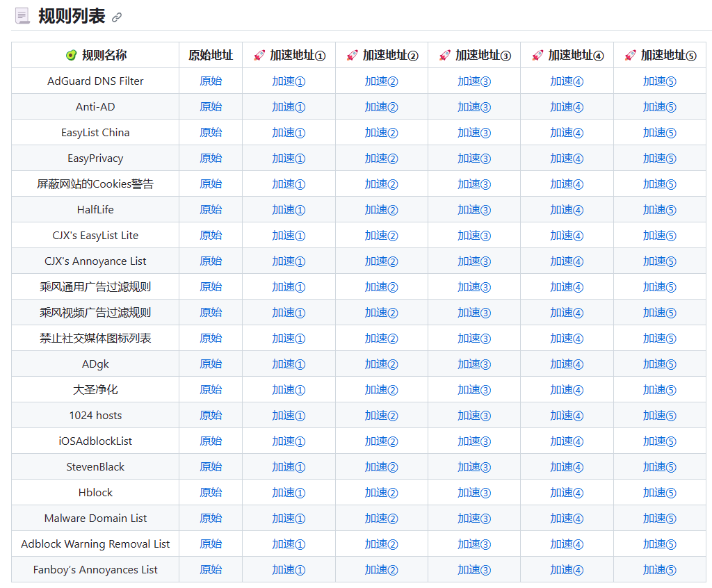Screen dimensions: 712x588
Task: Open 原始 link for Adblock Warning Removal List
Action: pyautogui.click(x=211, y=544)
